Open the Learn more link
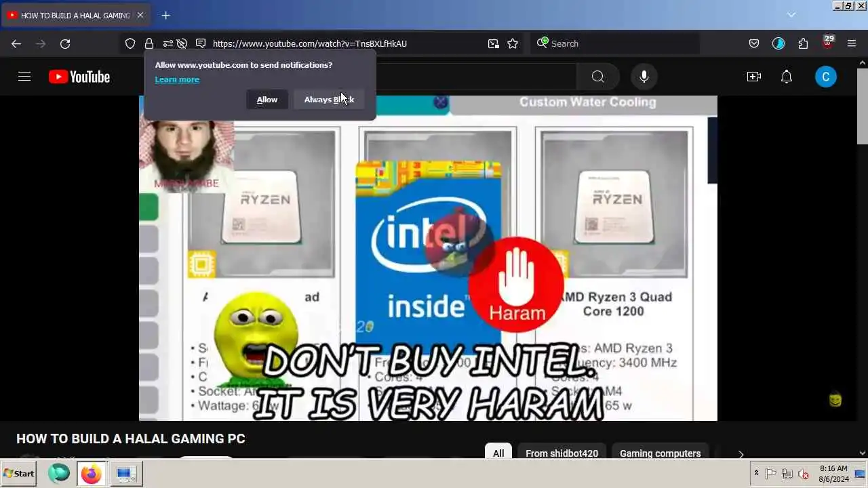Screen dimensions: 868x488 click(x=177, y=79)
